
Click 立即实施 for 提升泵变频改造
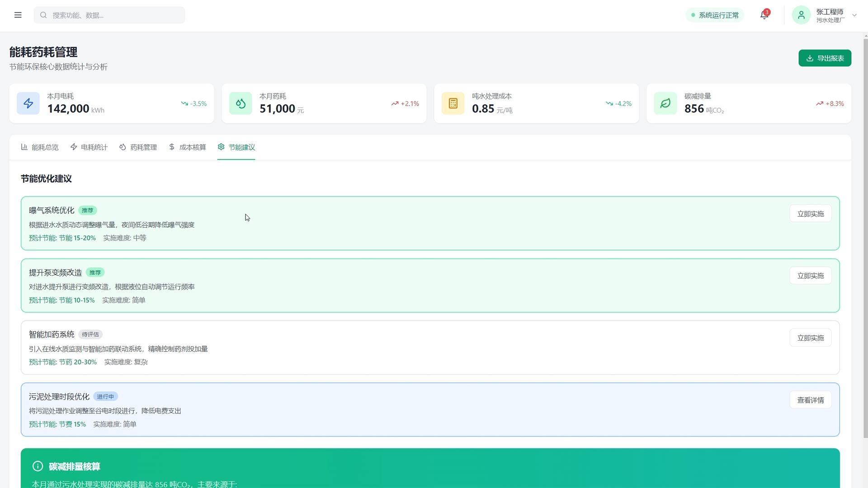point(811,276)
